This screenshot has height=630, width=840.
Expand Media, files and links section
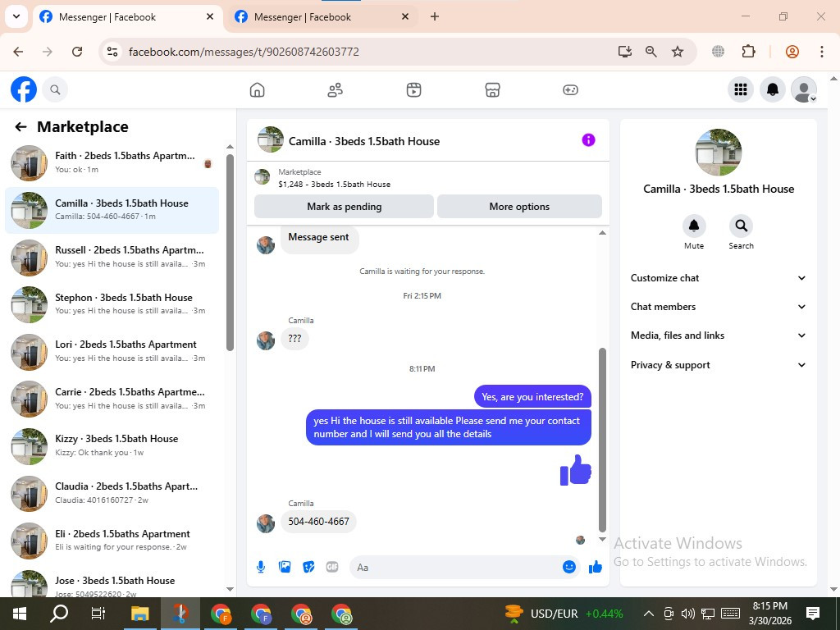tap(718, 336)
